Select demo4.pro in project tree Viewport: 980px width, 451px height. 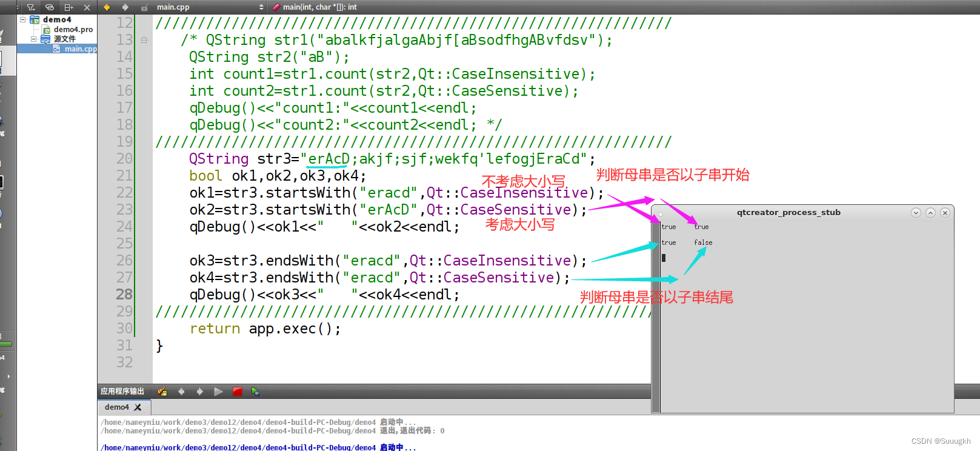click(73, 29)
